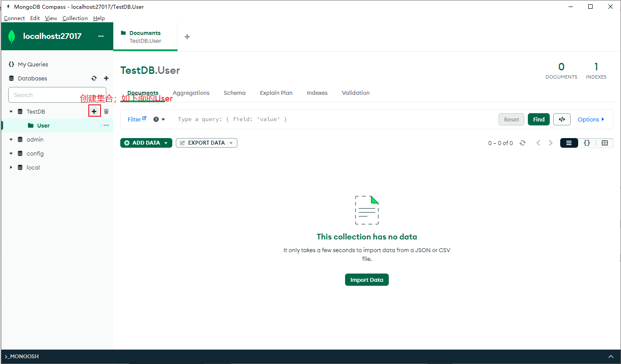Screen dimensions: 621x364
Task: Click the Find button
Action: [539, 119]
